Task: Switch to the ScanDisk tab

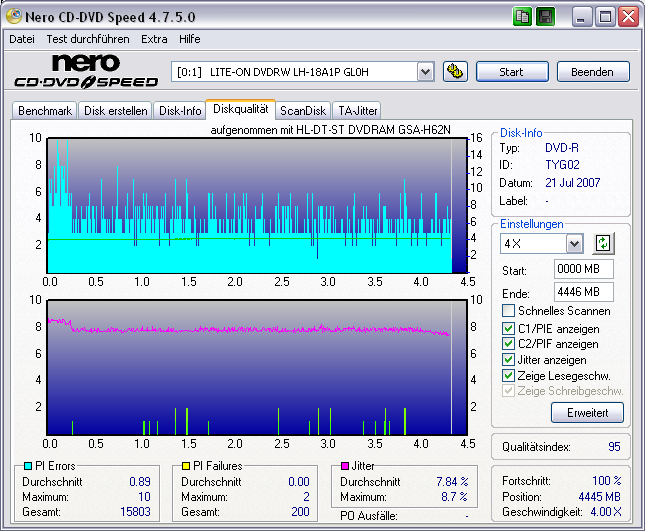Action: click(303, 111)
